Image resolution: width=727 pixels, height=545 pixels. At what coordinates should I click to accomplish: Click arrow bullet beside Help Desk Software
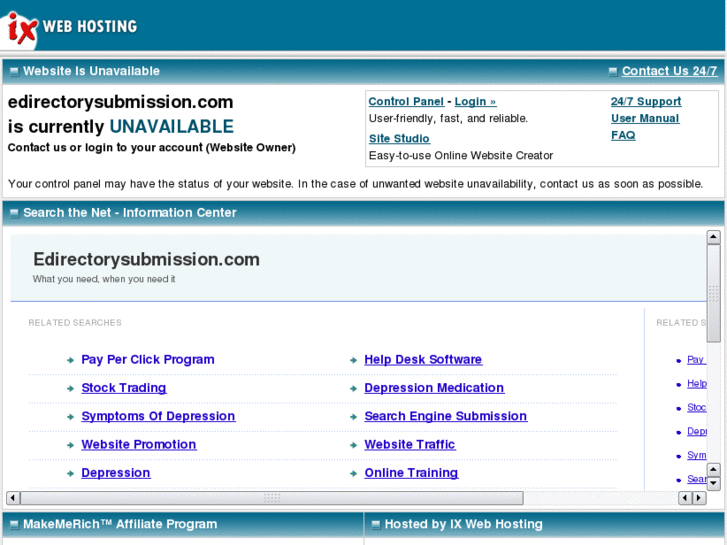click(353, 360)
